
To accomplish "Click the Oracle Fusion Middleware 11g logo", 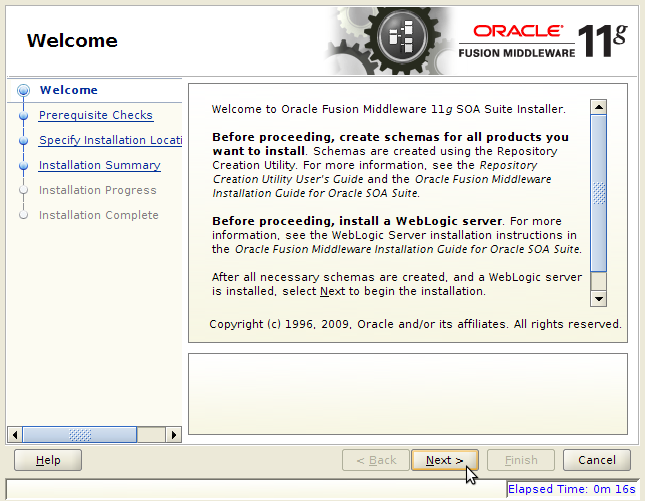I will click(543, 41).
